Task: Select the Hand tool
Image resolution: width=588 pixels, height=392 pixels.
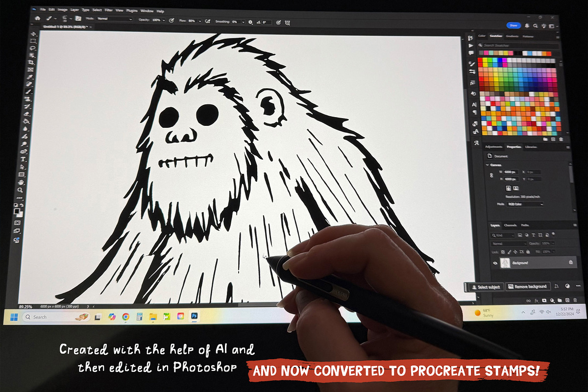Action: tap(22, 182)
